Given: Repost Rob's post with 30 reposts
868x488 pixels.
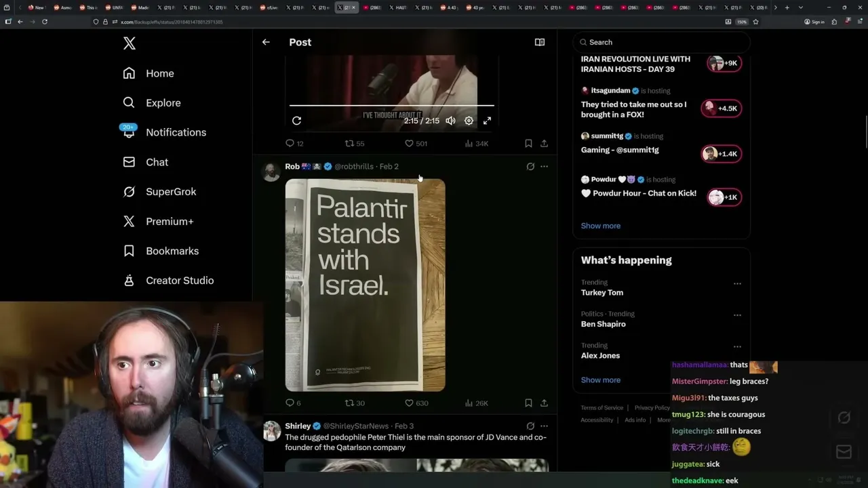Looking at the screenshot, I should pos(355,403).
